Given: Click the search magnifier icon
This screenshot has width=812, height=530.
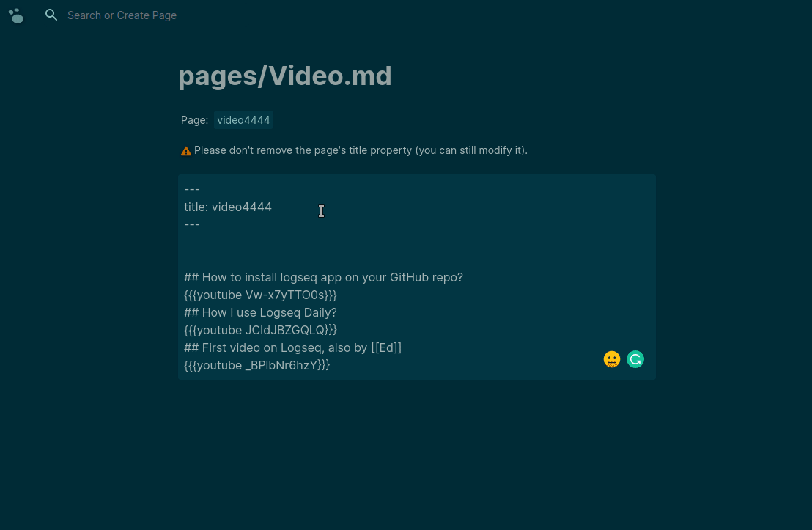Looking at the screenshot, I should click(x=51, y=15).
